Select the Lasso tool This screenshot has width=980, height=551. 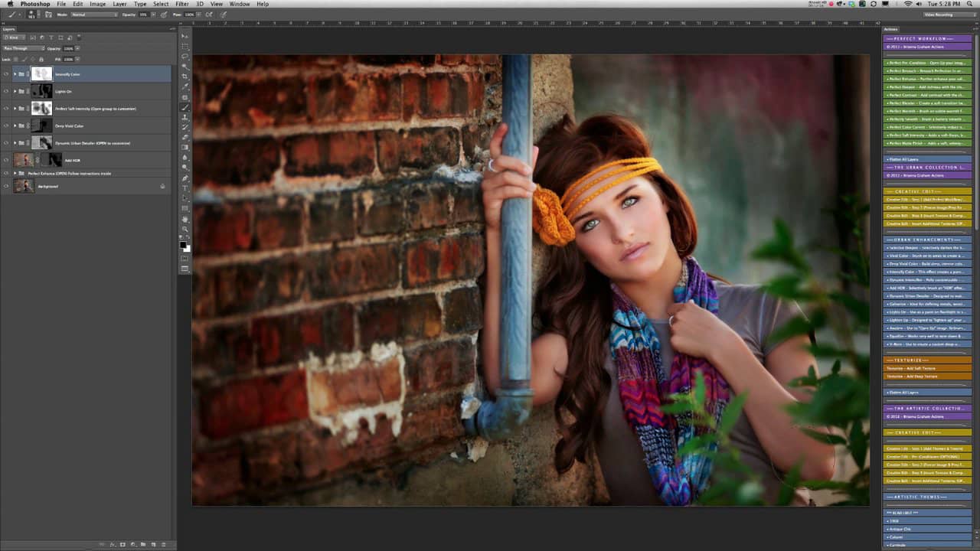pyautogui.click(x=185, y=57)
